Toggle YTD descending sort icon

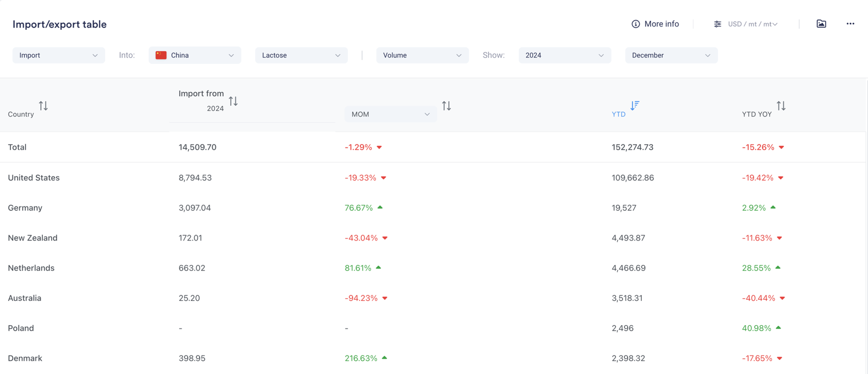(x=635, y=105)
